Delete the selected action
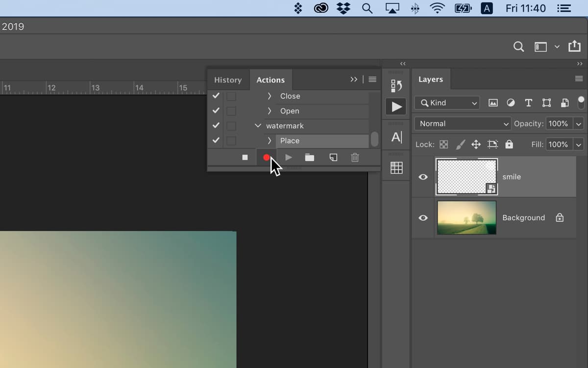The width and height of the screenshot is (588, 368). pos(355,157)
